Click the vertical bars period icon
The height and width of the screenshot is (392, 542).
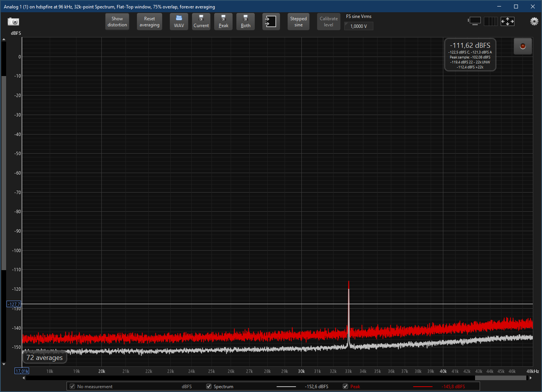[491, 21]
